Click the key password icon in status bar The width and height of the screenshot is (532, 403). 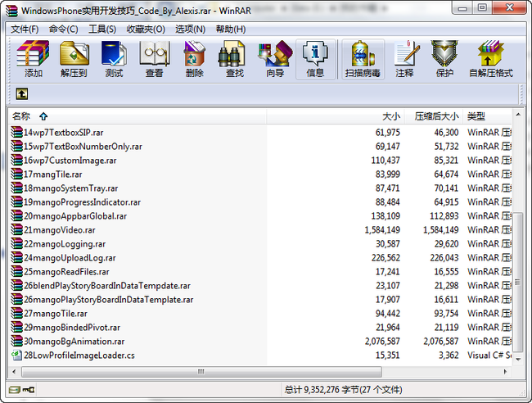pyautogui.click(x=29, y=389)
